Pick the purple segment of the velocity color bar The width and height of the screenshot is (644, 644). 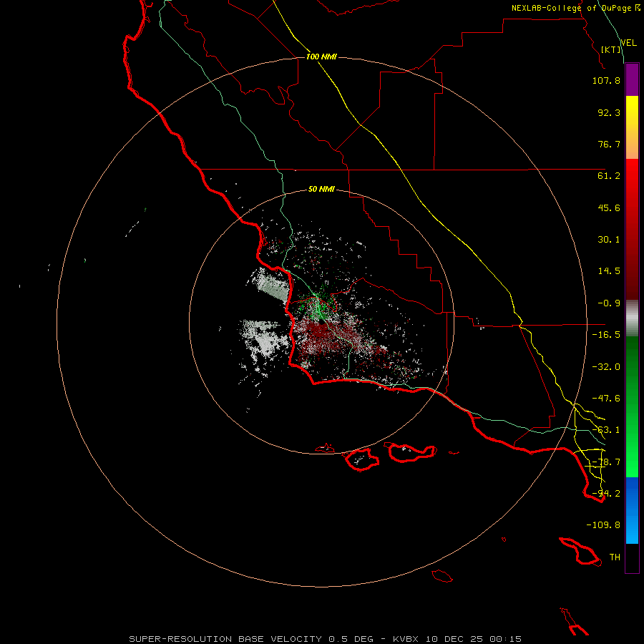tap(632, 79)
